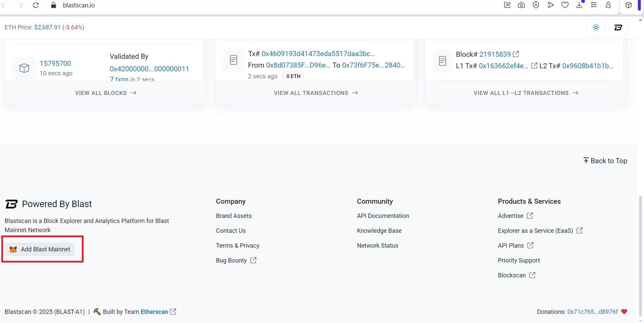This screenshot has width=644, height=323.
Task: Open the external-link icon next to Bug Bounty
Action: 253,260
